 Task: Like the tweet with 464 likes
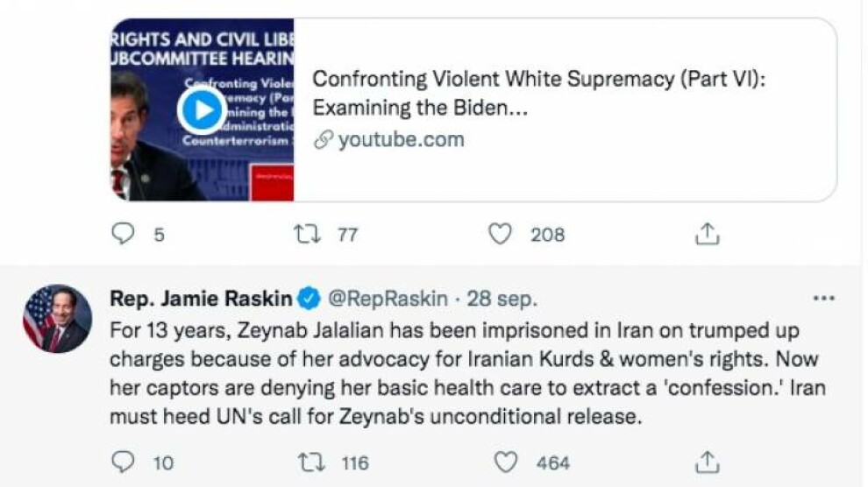(x=506, y=462)
